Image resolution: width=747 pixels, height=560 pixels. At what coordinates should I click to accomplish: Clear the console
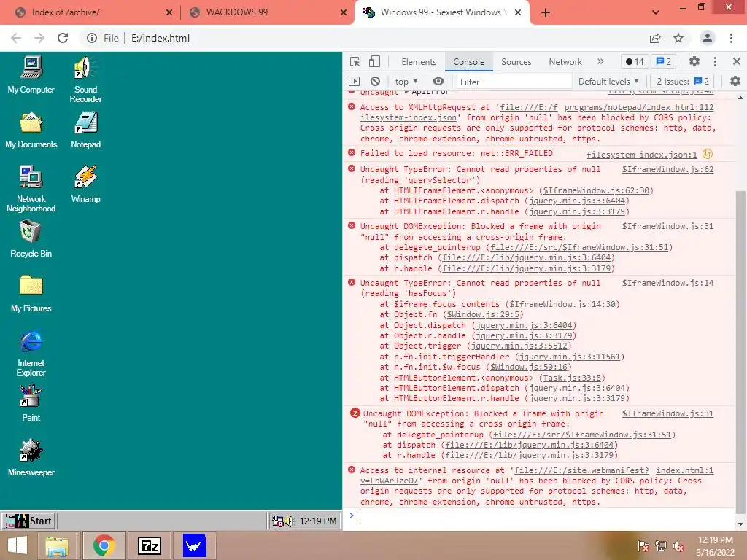tap(376, 82)
